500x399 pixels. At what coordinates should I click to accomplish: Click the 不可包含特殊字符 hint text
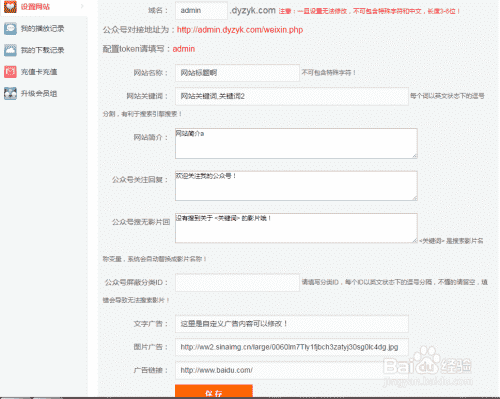tap(329, 72)
